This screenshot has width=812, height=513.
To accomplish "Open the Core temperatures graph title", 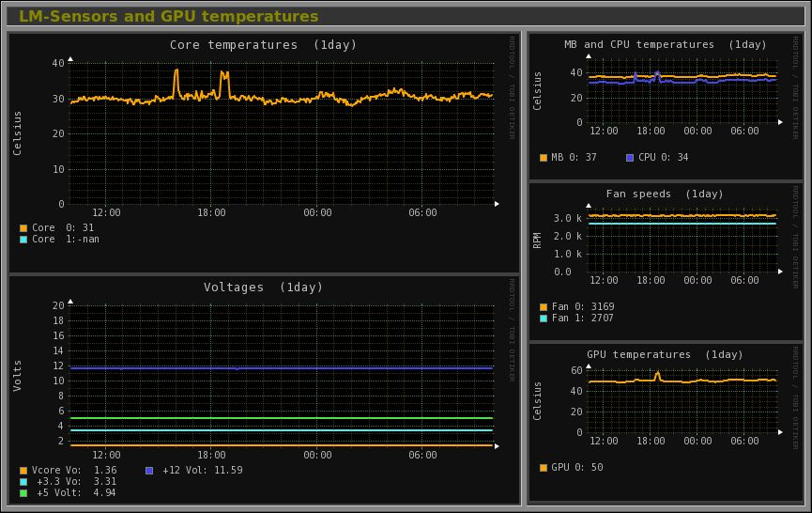I will [263, 45].
